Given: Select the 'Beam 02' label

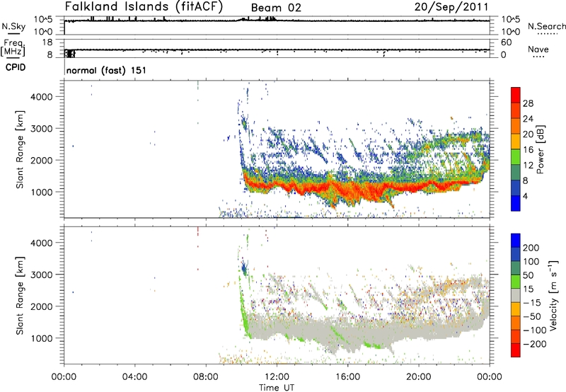Looking at the screenshot, I should point(276,8).
